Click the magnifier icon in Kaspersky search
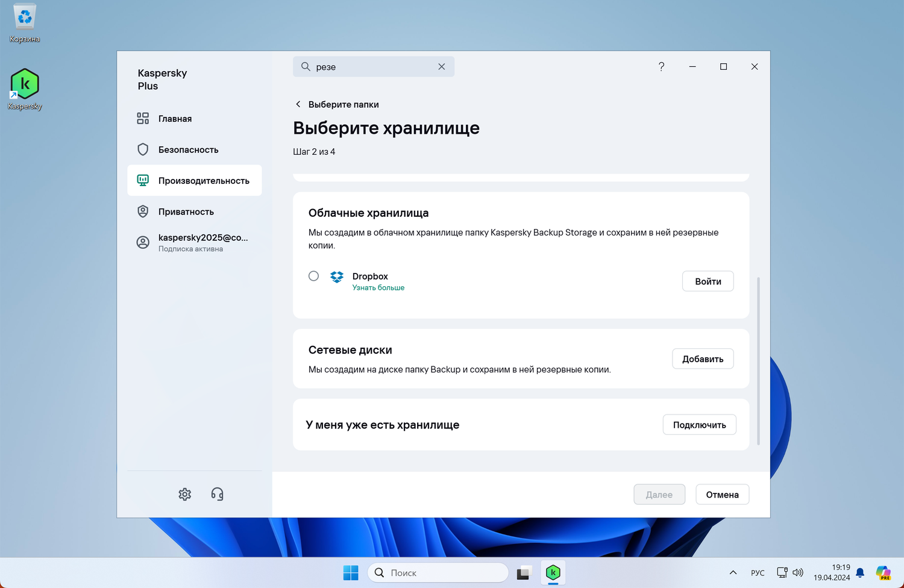This screenshot has width=904, height=588. (x=306, y=66)
